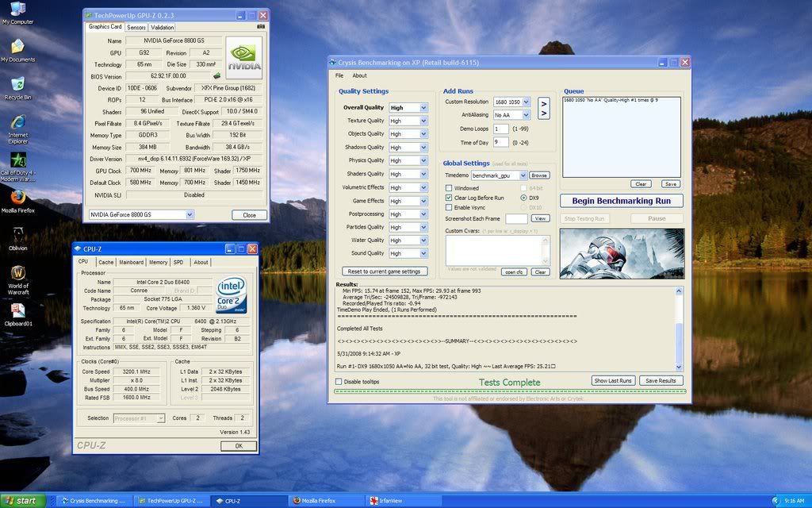Switch to the Mainboard tab in CPU-Z
Image resolution: width=812 pixels, height=508 pixels.
tap(132, 262)
